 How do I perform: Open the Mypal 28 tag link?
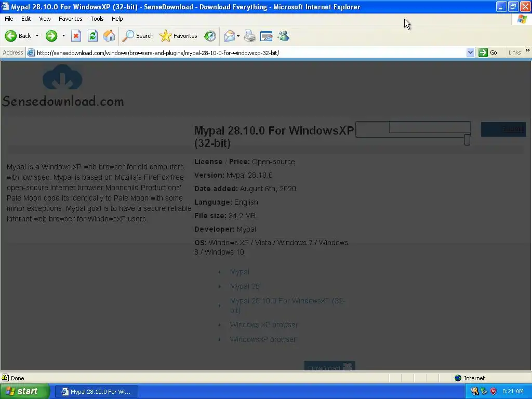pos(245,286)
